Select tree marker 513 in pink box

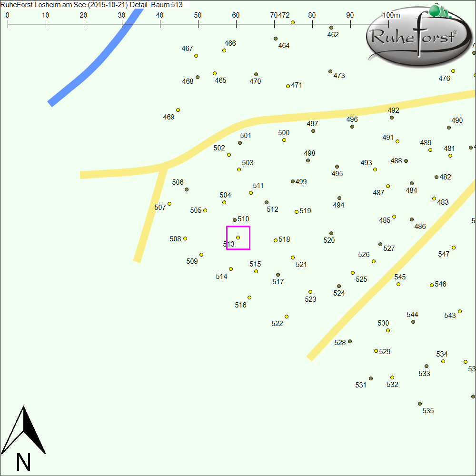pos(238,238)
